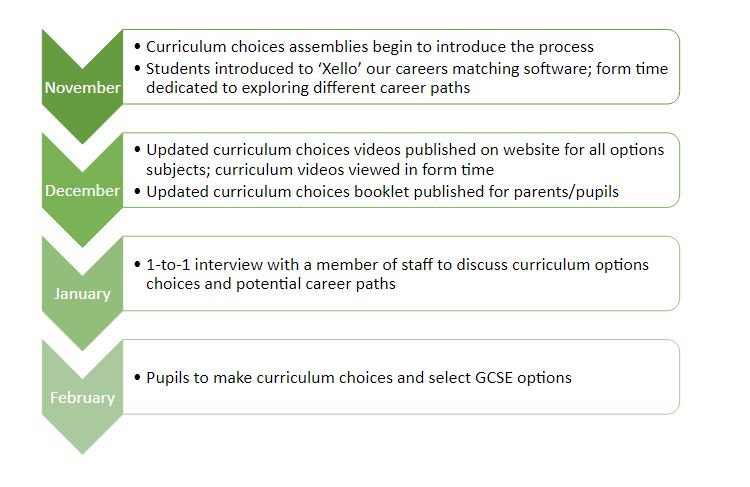Click bullet dot before 'Pupils to make'
The width and height of the screenshot is (750, 487).
(138, 377)
